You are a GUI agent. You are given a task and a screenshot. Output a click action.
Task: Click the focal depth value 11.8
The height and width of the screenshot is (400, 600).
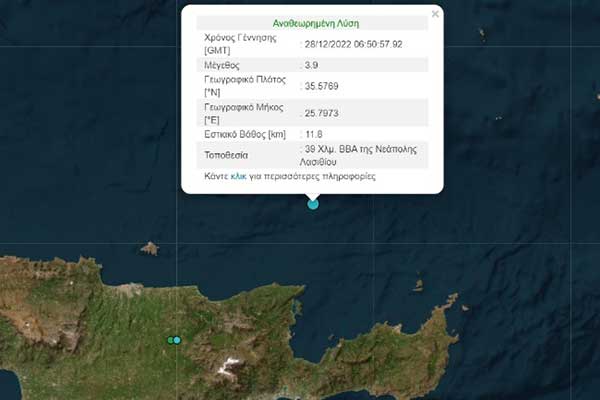pyautogui.click(x=315, y=134)
